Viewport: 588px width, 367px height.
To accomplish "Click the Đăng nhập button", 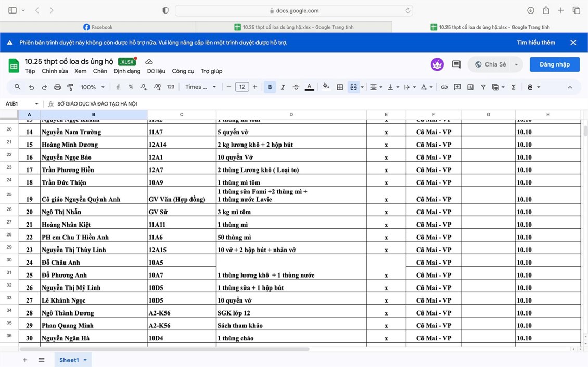I will [x=554, y=64].
